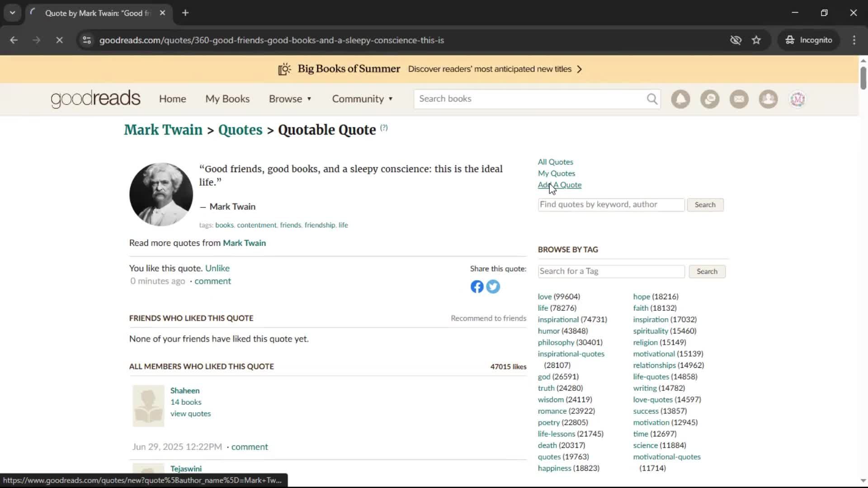Screen dimensions: 868x488
Task: Click Unlike to remove your like
Action: click(217, 268)
